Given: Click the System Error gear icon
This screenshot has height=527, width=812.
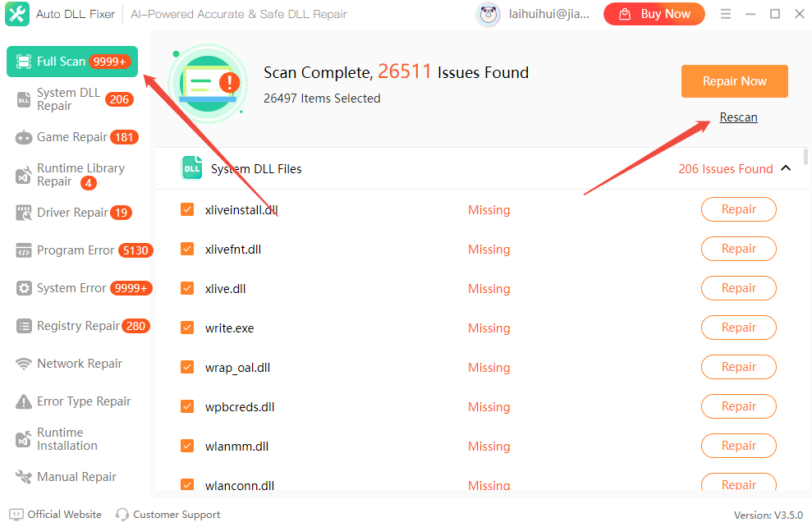Looking at the screenshot, I should 24,288.
